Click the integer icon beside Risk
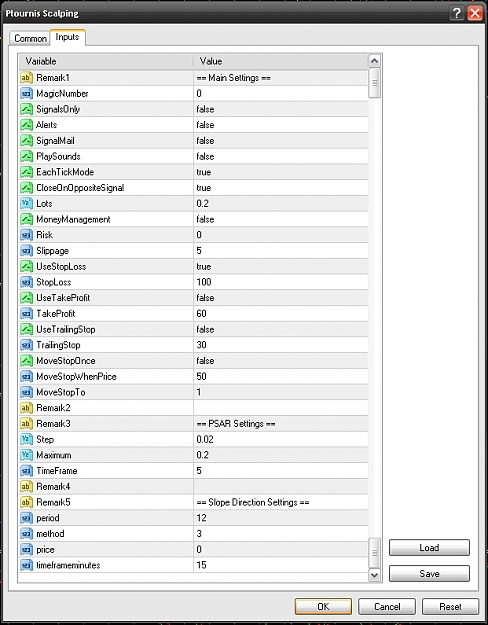Screen dimensions: 488x625 [26, 235]
